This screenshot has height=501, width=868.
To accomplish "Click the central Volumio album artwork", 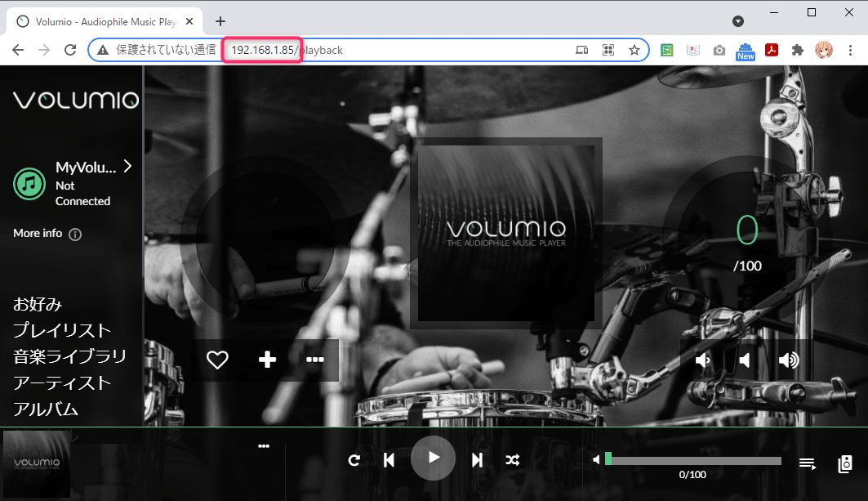I will (506, 233).
